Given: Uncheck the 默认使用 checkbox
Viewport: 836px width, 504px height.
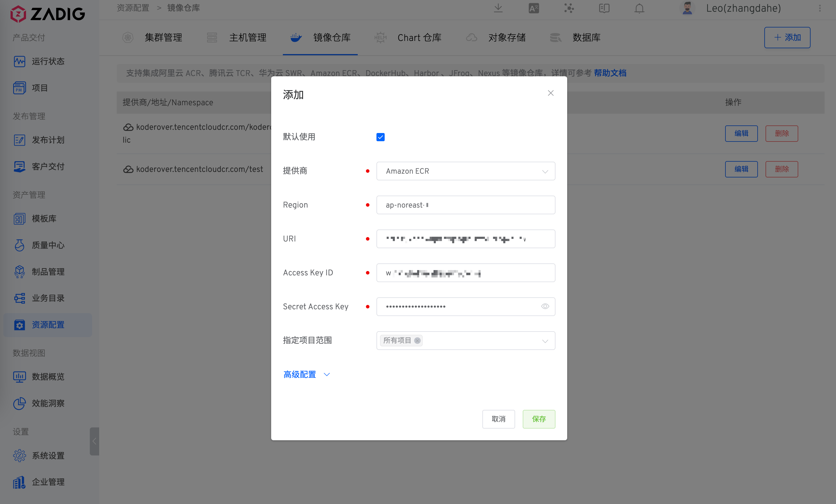Looking at the screenshot, I should (380, 137).
